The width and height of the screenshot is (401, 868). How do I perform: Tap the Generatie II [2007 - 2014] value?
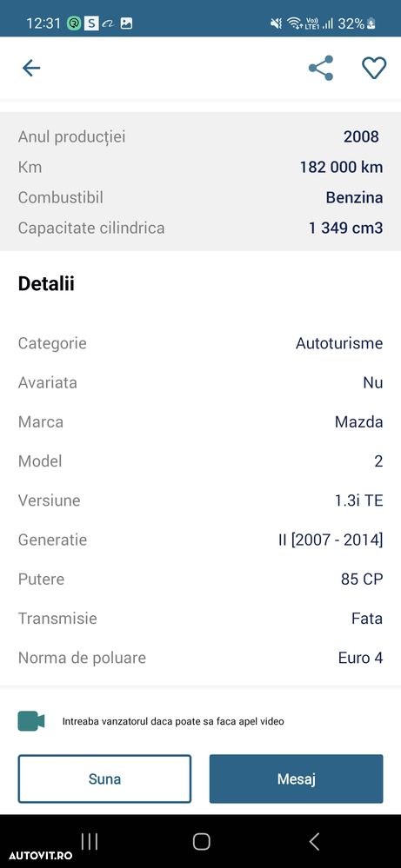tap(330, 540)
